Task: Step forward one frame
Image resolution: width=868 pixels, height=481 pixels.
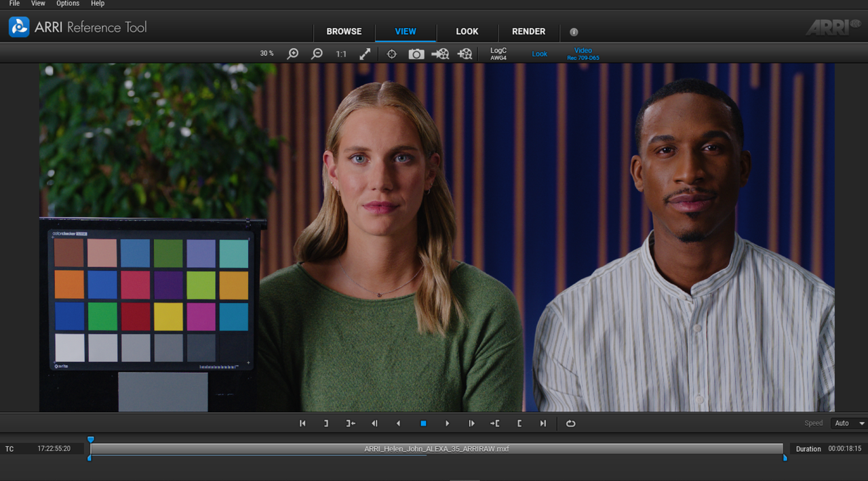Action: (x=472, y=423)
